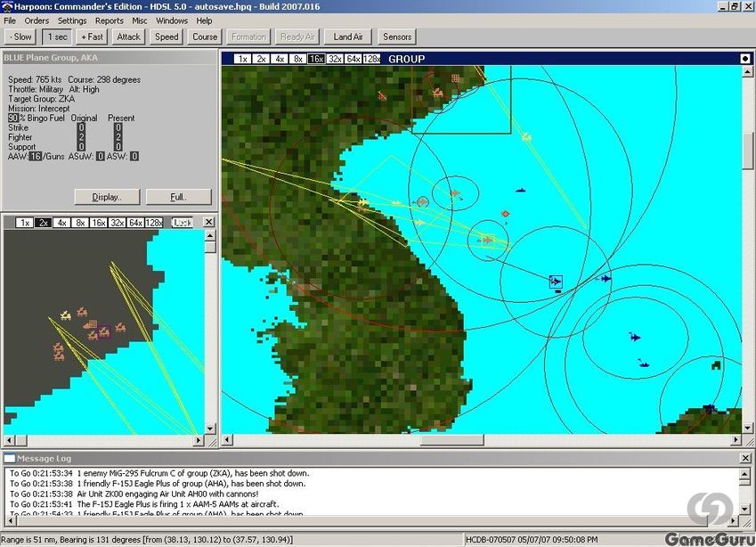Click the Display.. button in unit panel
756x547 pixels.
[x=107, y=197]
